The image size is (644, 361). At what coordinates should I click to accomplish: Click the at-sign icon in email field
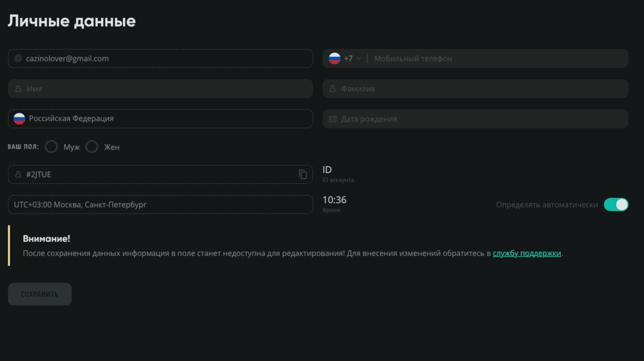point(18,59)
